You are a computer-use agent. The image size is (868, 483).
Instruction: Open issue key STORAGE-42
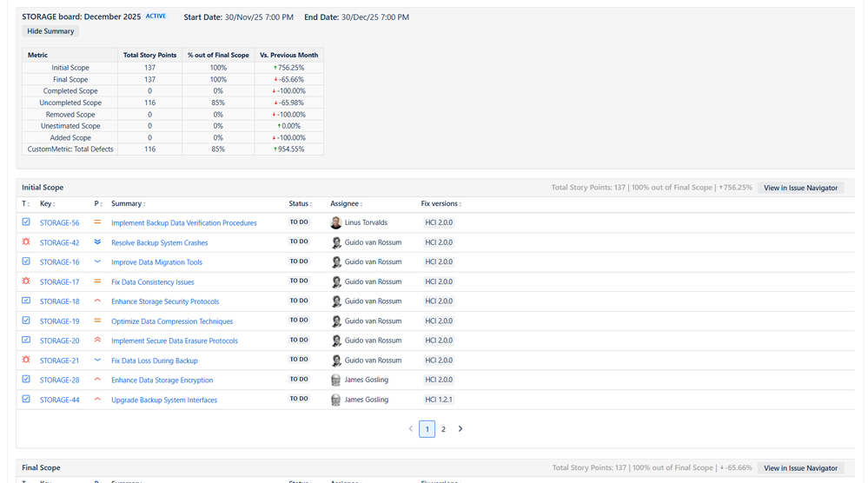pyautogui.click(x=59, y=243)
